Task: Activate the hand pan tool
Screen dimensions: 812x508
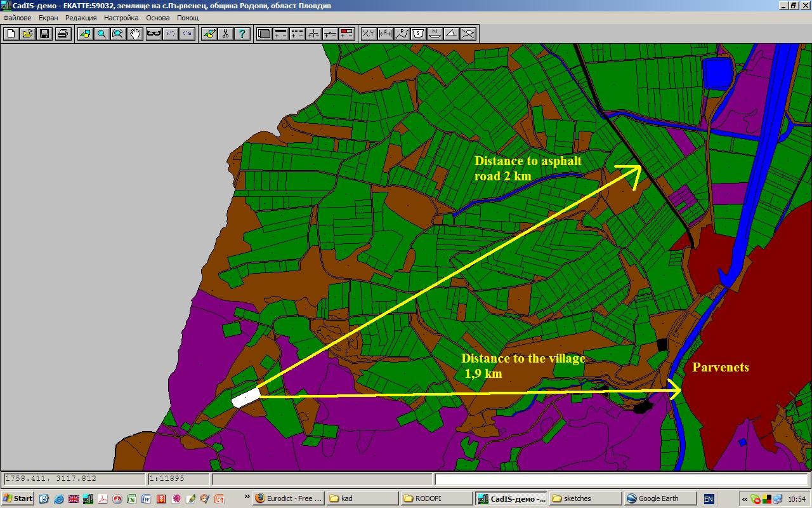Action: [135, 34]
